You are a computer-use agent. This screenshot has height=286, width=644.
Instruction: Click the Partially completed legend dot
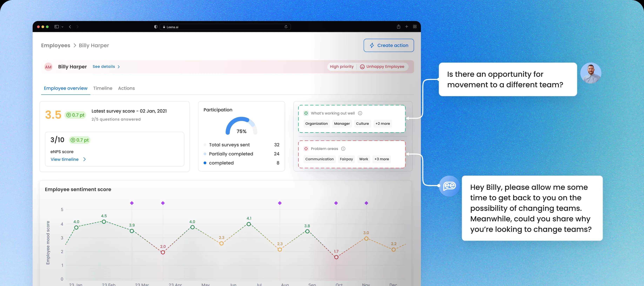[205, 154]
